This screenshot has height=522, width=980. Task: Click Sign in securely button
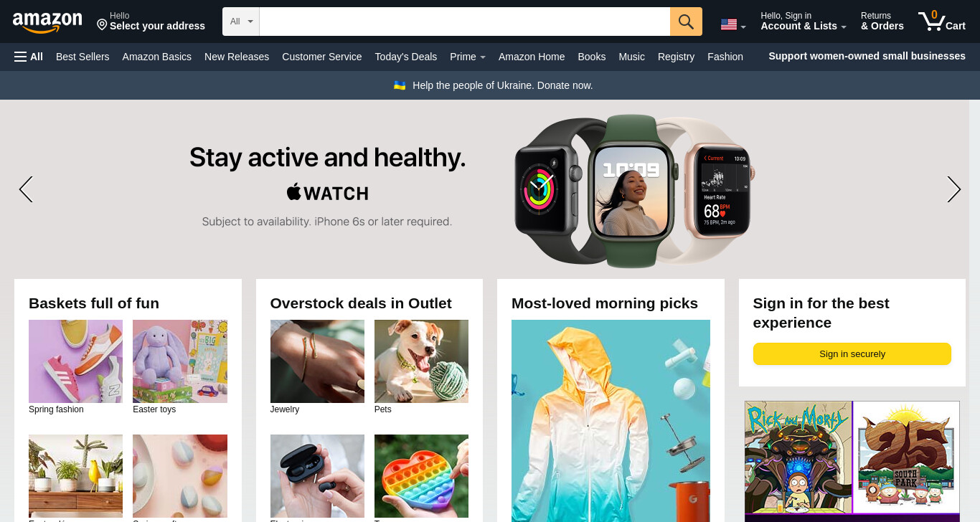[852, 353]
